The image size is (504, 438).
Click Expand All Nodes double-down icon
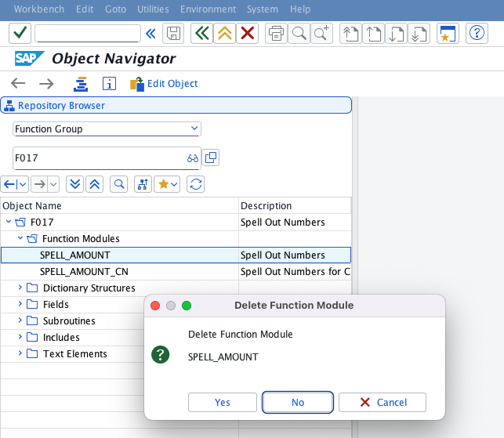click(x=75, y=184)
